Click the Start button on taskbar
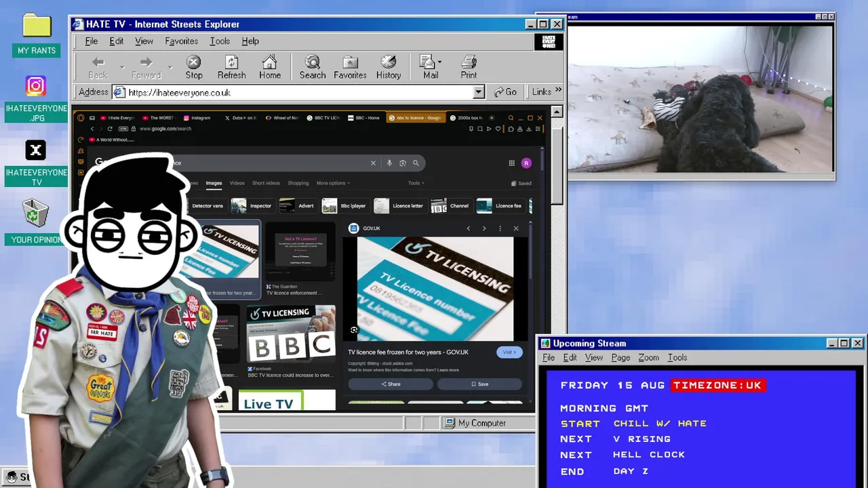The width and height of the screenshot is (868, 488). pos(16,478)
